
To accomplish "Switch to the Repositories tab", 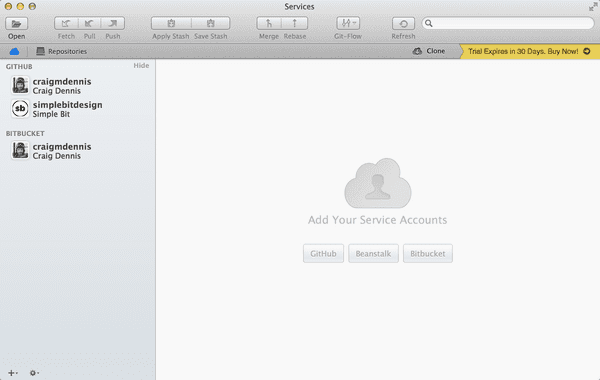I will pos(62,51).
